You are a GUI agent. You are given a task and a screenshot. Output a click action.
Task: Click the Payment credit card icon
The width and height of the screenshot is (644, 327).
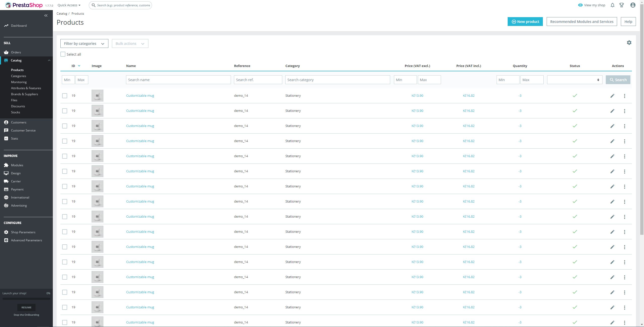(6, 189)
